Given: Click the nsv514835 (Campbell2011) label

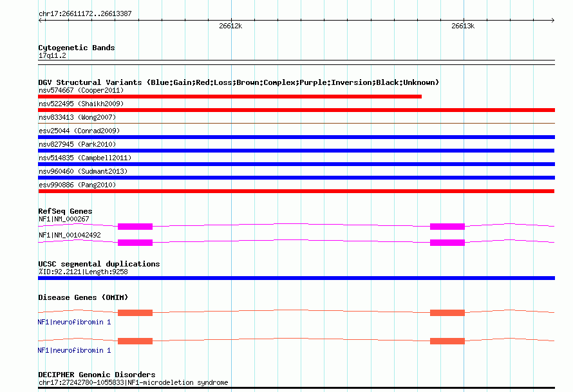Looking at the screenshot, I should (x=85, y=158).
